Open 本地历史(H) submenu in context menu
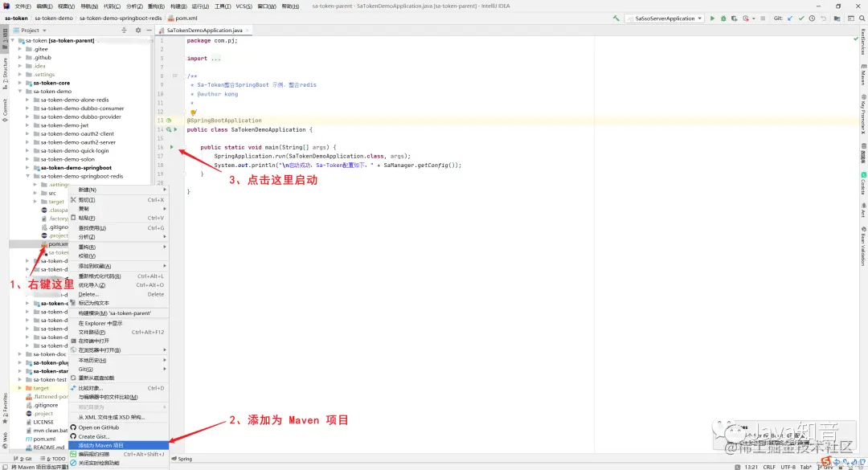Screen dimensions: 868x470 pyautogui.click(x=118, y=360)
